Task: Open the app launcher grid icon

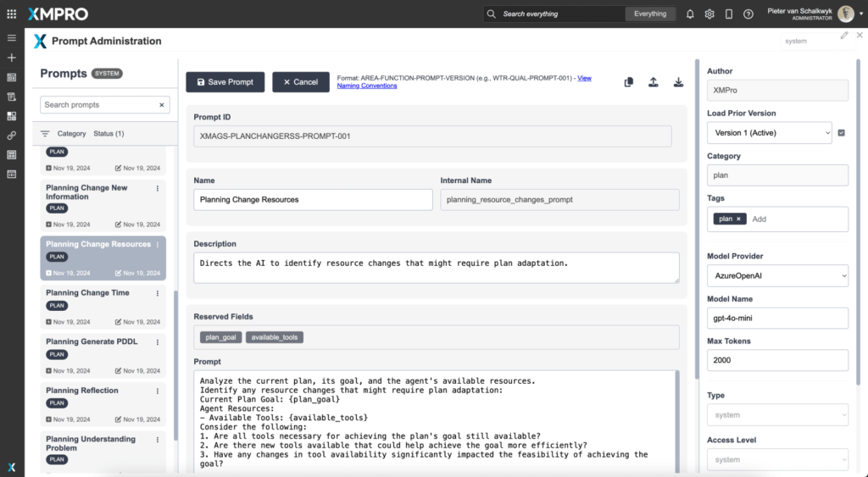Action: (11, 14)
